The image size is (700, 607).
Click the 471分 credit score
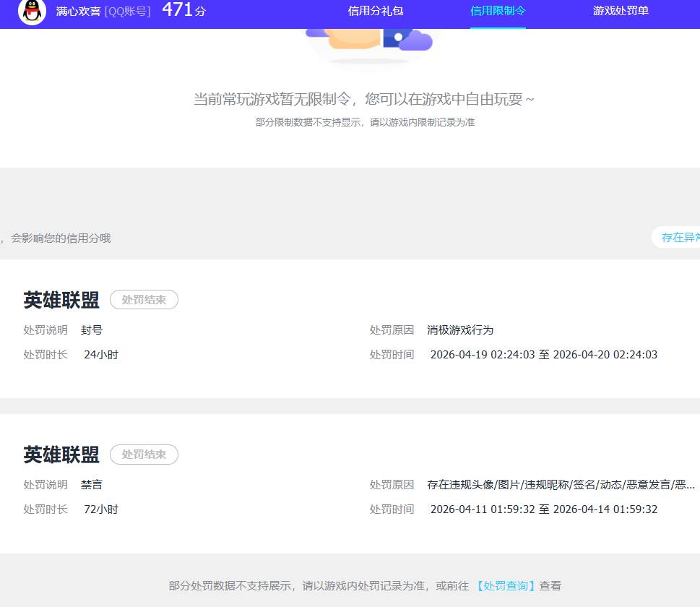(184, 10)
